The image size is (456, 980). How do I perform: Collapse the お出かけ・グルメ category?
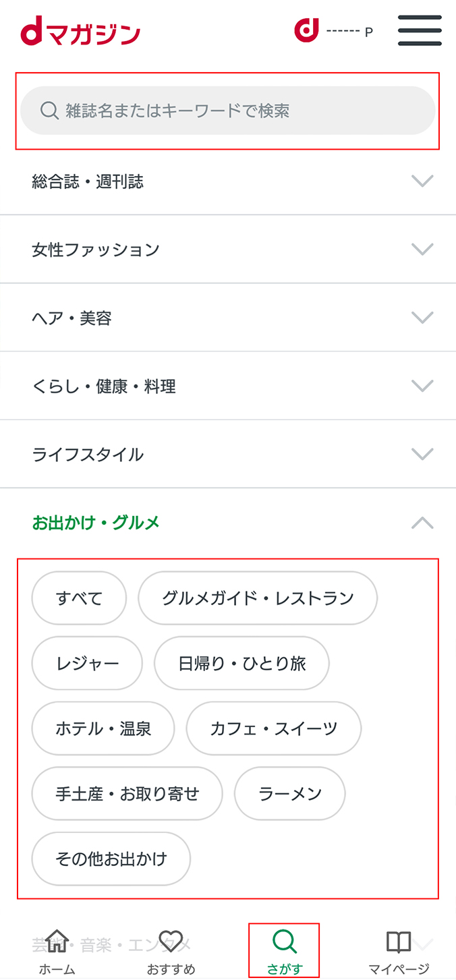(227, 523)
